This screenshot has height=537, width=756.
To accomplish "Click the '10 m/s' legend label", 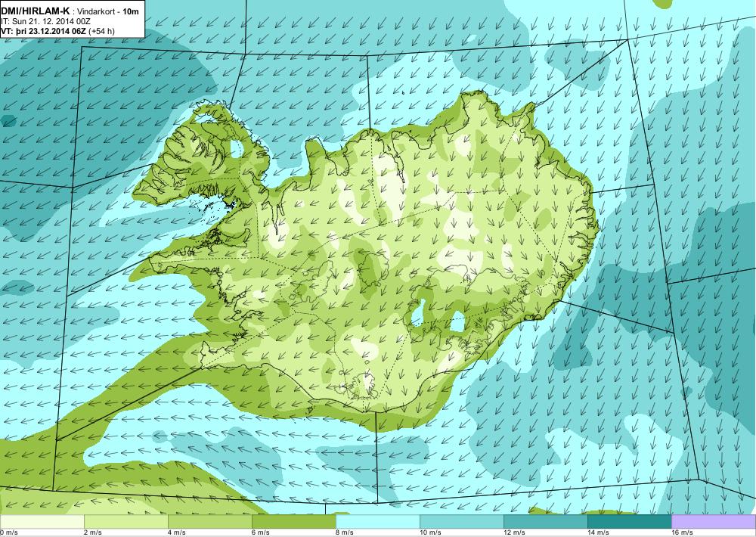I will click(x=431, y=532).
